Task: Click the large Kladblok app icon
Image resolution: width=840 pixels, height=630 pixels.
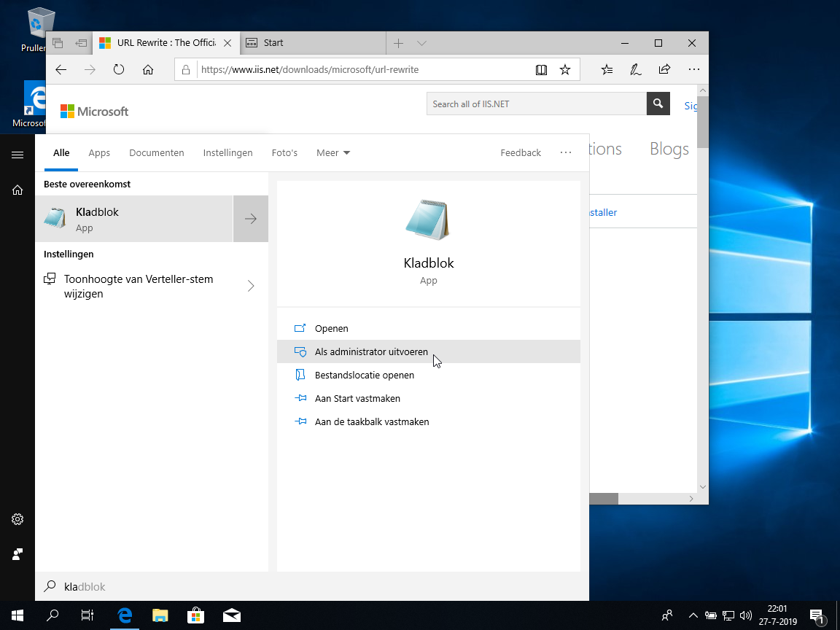Action: tap(428, 219)
